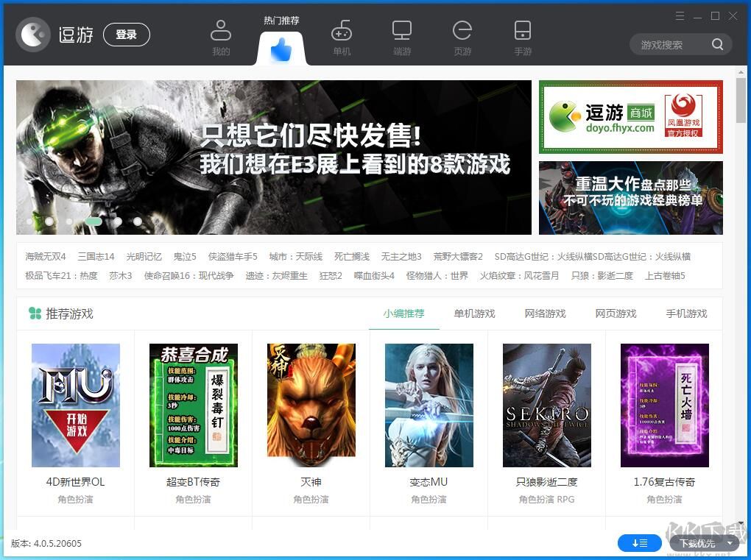Expand the 下载优先 dropdown arrow
751x560 pixels.
(x=728, y=543)
